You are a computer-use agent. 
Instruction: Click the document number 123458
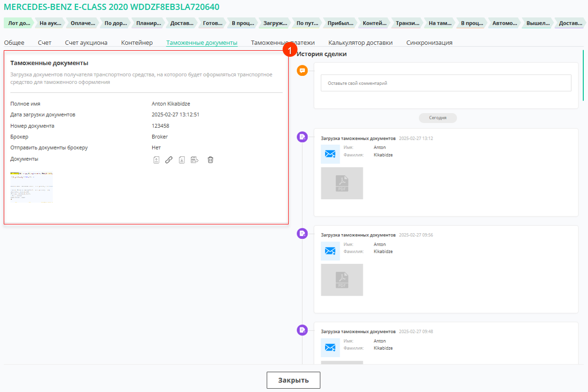pos(161,126)
